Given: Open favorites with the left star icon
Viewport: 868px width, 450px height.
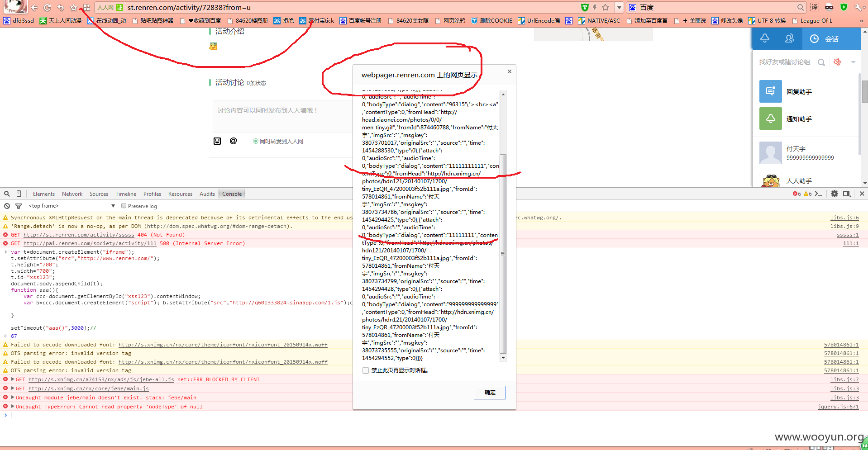Looking at the screenshot, I should pos(73,7).
